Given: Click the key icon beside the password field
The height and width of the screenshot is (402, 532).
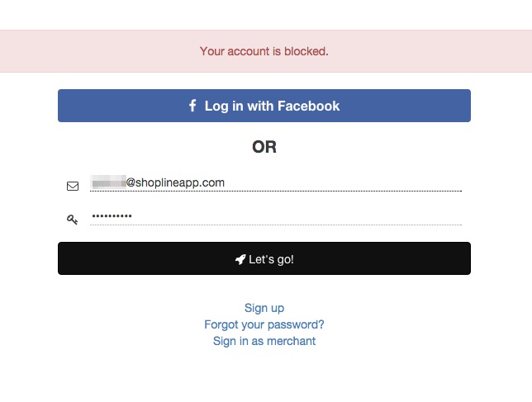Looking at the screenshot, I should click(x=72, y=220).
